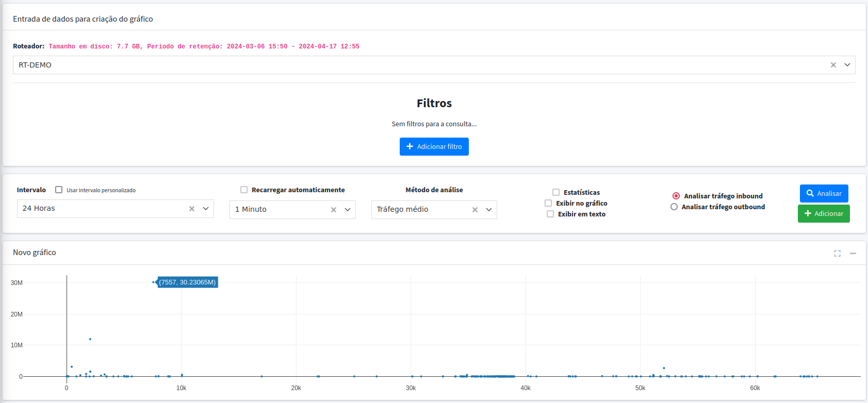Click the 'Sem filtros para a consulta...' text
The image size is (868, 403).
pyautogui.click(x=434, y=124)
